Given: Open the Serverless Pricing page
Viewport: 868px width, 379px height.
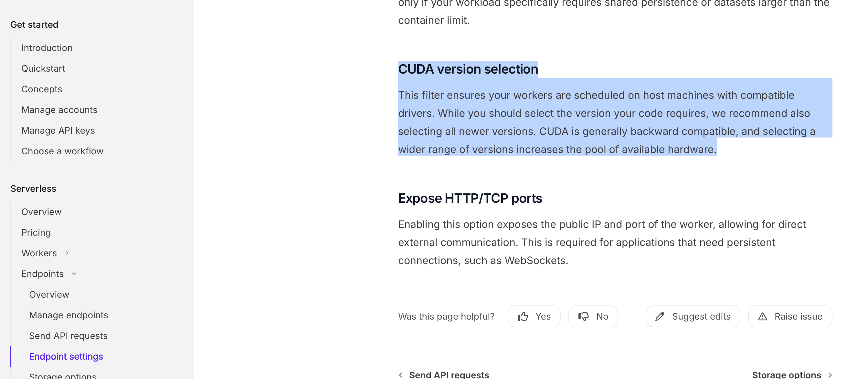Looking at the screenshot, I should (36, 232).
